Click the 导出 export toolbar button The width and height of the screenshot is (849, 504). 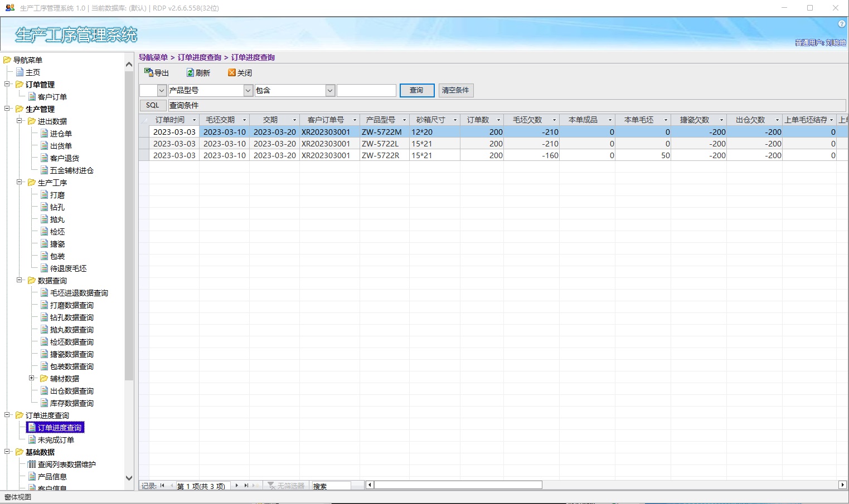coord(157,73)
